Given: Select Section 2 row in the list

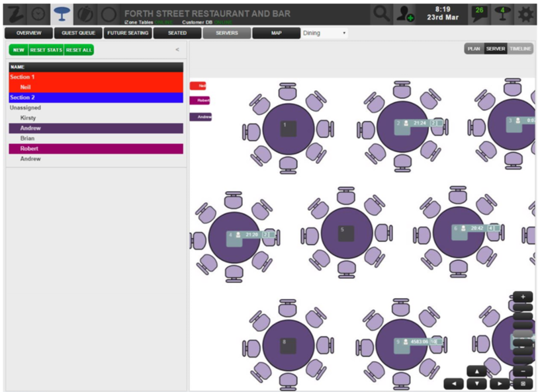Looking at the screenshot, I should click(x=96, y=97).
